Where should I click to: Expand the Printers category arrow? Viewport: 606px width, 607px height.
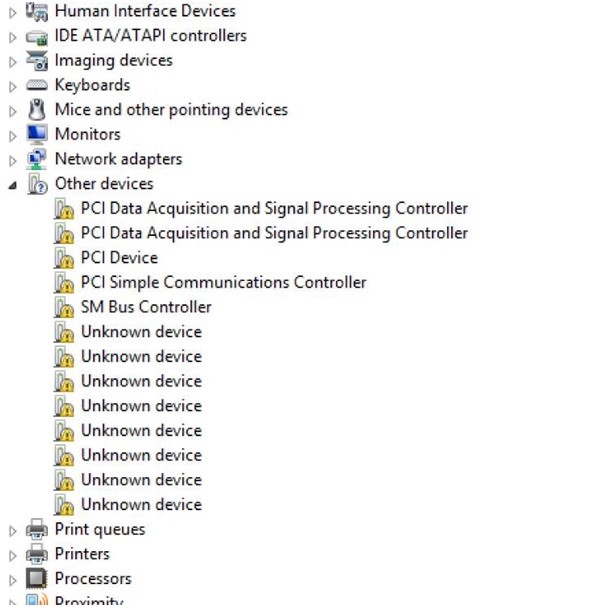tap(12, 556)
